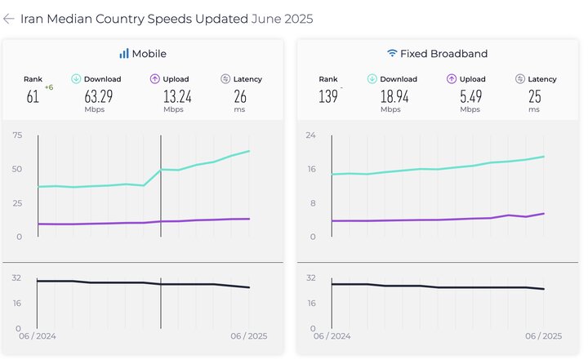Click the Fixed Broadband Latency icon
The height and width of the screenshot is (364, 588).
click(x=520, y=79)
